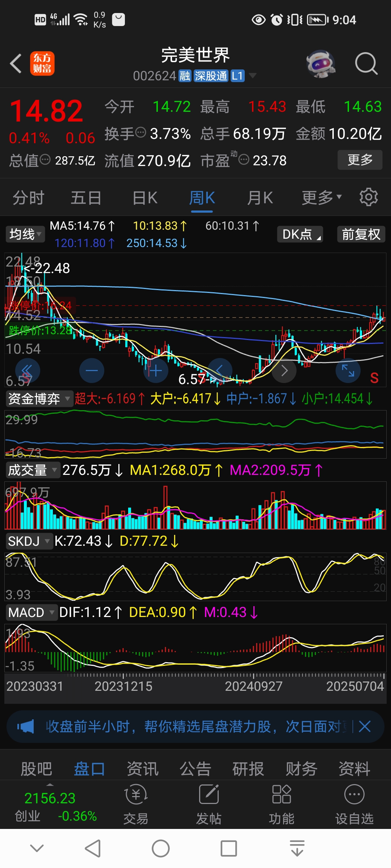The width and height of the screenshot is (391, 868).
Task: Toggle 前复权 adjustment button
Action: pyautogui.click(x=361, y=234)
